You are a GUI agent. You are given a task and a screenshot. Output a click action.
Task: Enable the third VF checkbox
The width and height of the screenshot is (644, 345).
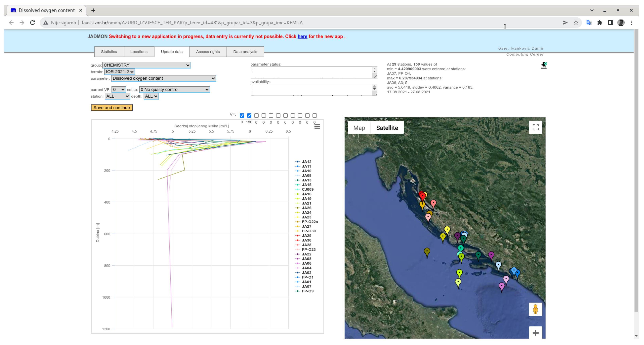coord(256,115)
